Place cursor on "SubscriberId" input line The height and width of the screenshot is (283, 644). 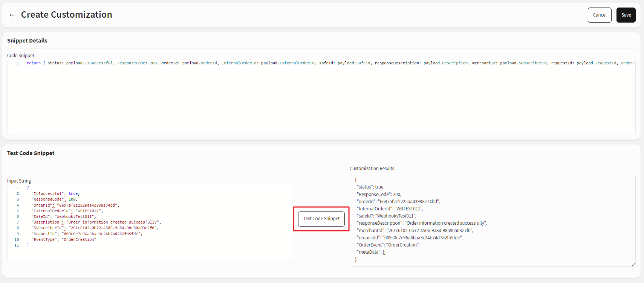coord(95,228)
